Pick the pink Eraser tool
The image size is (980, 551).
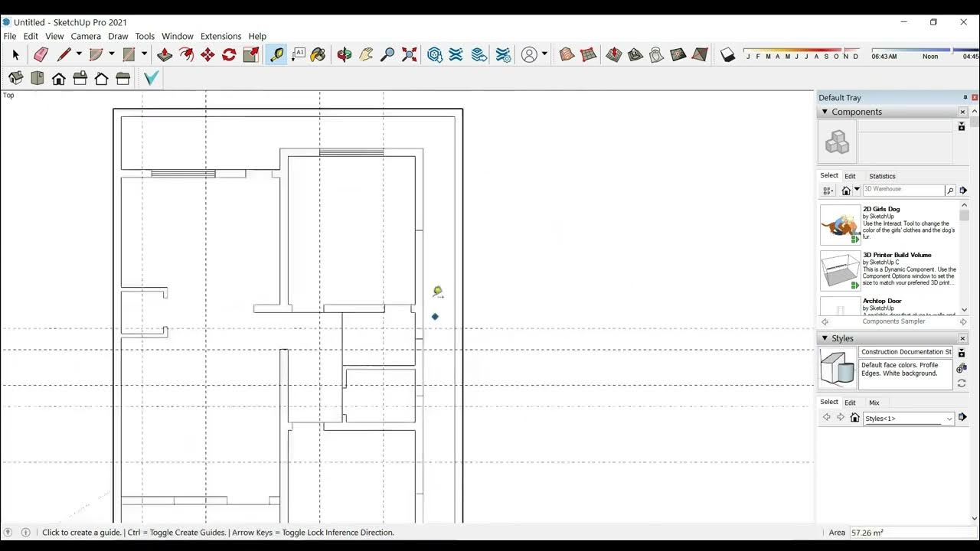point(41,54)
